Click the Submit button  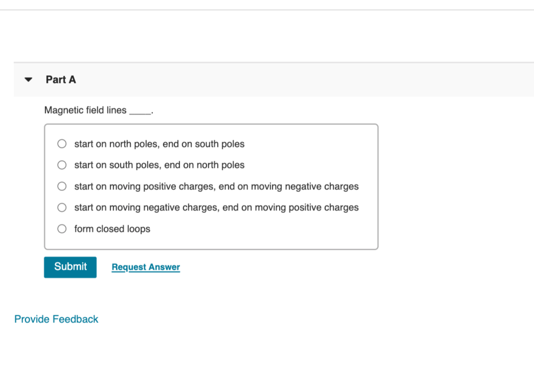(70, 267)
